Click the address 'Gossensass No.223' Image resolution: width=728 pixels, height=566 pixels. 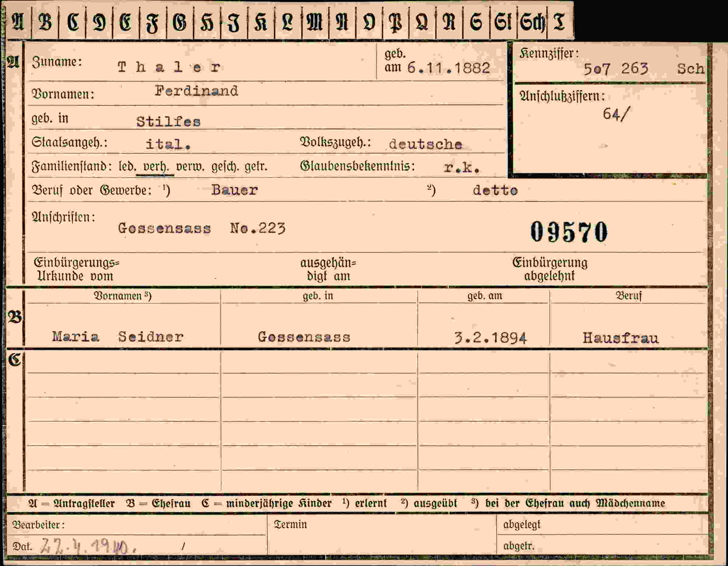tap(202, 229)
